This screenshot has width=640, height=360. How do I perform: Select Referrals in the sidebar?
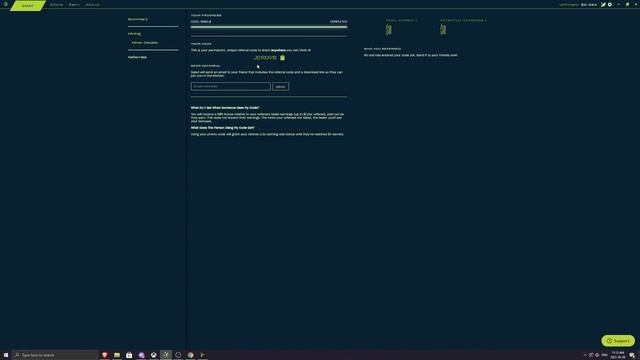click(138, 57)
